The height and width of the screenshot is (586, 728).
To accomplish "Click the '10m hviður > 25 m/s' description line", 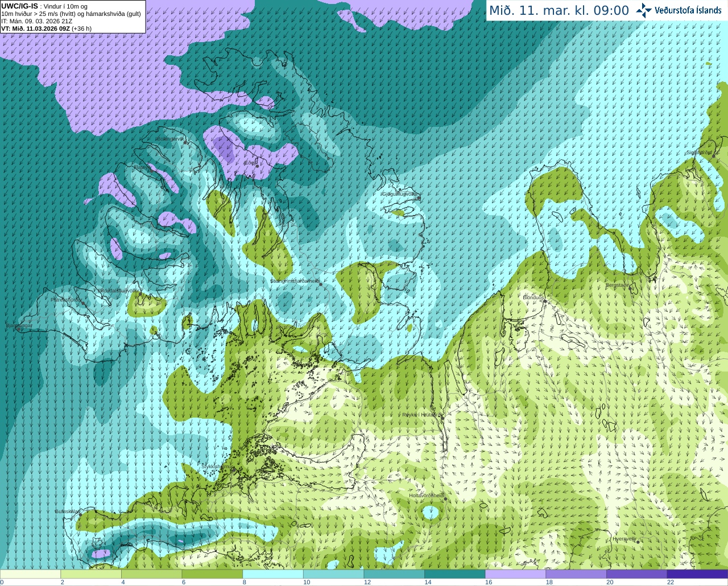I will (71, 14).
